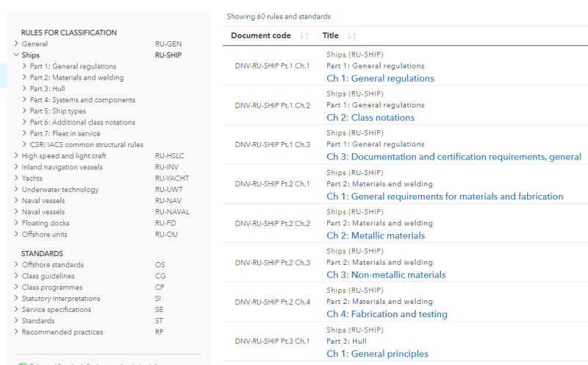This screenshot has height=365, width=588.
Task: Expand High speed and light craft node
Action: tap(16, 155)
